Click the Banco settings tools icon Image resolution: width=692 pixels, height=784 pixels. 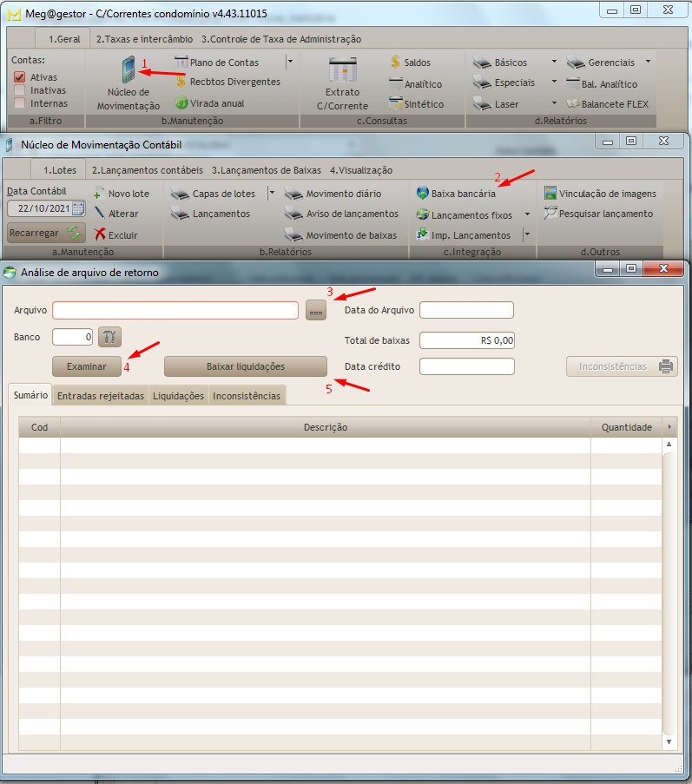pos(109,337)
